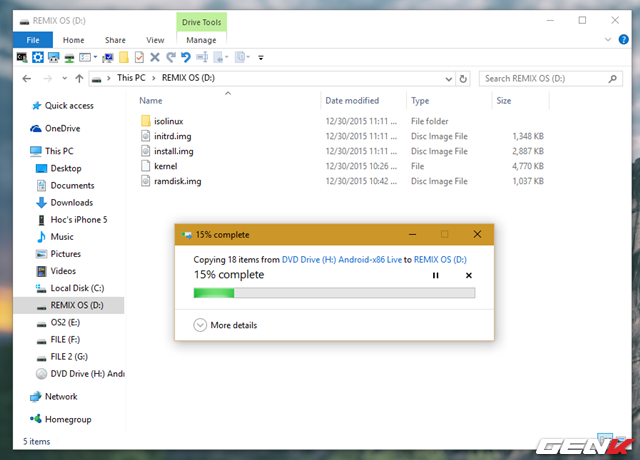Open Downloads in navigation pane
The height and width of the screenshot is (460, 640).
(x=71, y=202)
